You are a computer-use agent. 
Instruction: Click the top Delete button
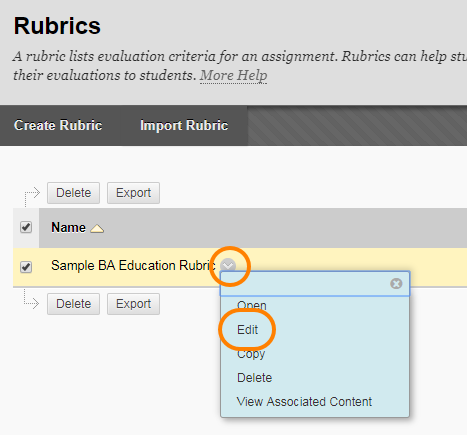point(73,193)
